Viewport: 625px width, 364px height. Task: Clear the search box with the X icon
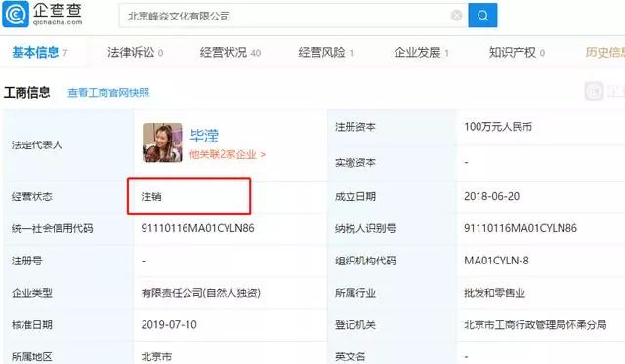coord(456,16)
